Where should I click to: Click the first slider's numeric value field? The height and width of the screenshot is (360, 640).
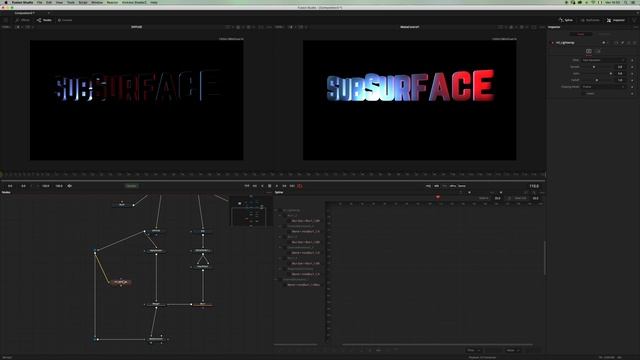(x=620, y=67)
